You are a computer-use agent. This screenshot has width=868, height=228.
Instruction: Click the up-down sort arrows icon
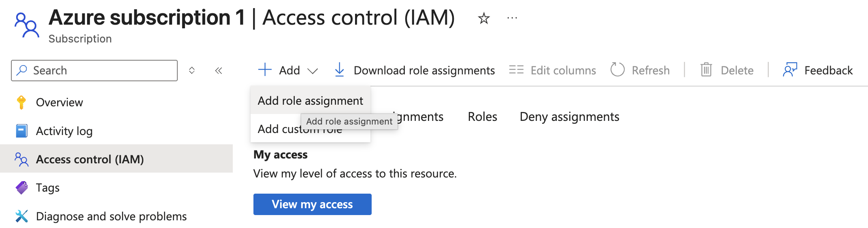(192, 70)
